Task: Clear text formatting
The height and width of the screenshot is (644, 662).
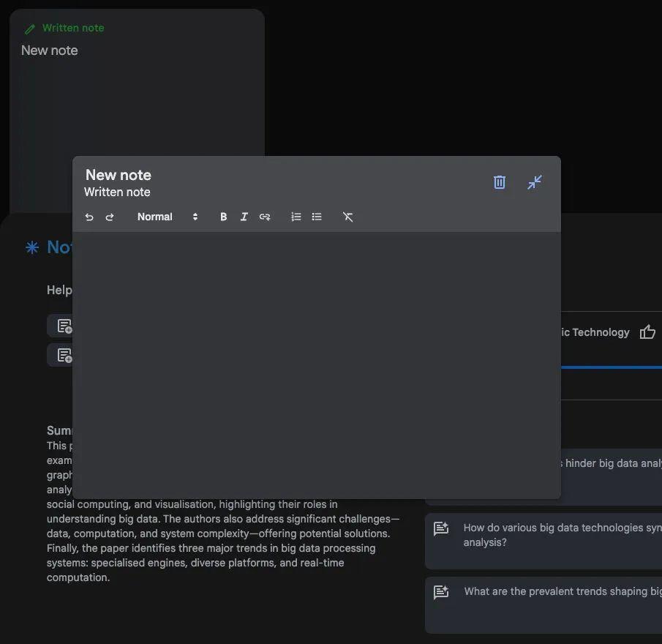Action: click(x=347, y=217)
